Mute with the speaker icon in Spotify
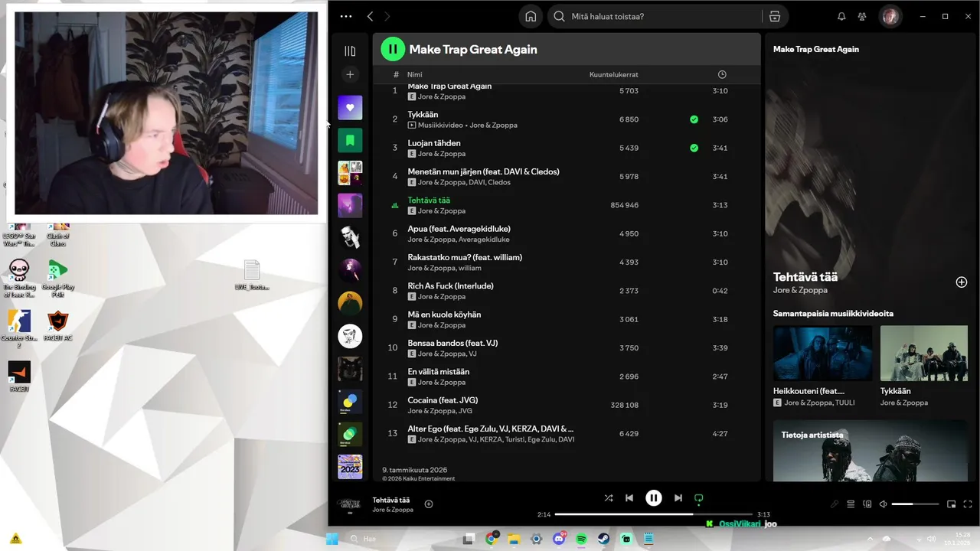The width and height of the screenshot is (980, 551). pos(883,504)
